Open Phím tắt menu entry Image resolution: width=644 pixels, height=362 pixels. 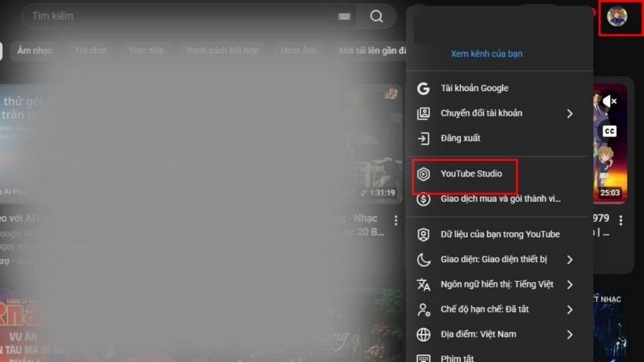tap(499, 357)
